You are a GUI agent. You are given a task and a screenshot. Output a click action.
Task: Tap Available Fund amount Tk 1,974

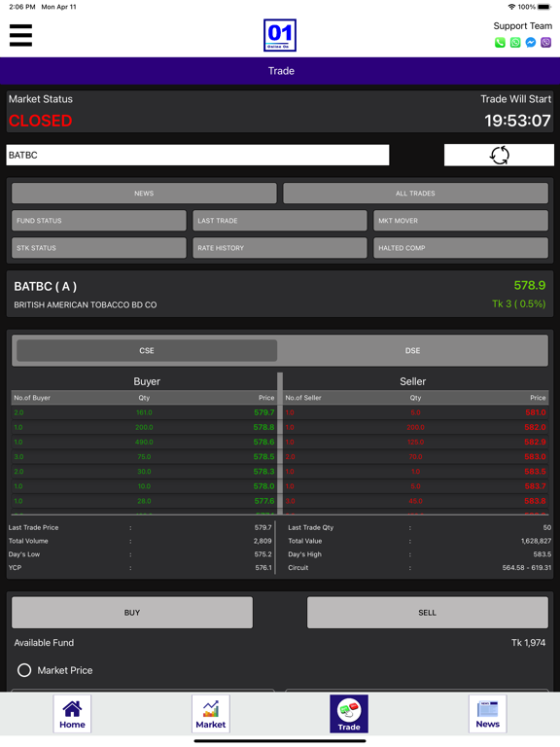(x=529, y=643)
